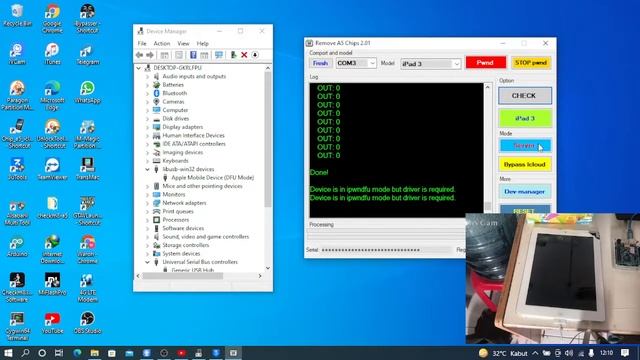Click scan for hardware changes monitor icon
The image size is (640, 360).
219,55
